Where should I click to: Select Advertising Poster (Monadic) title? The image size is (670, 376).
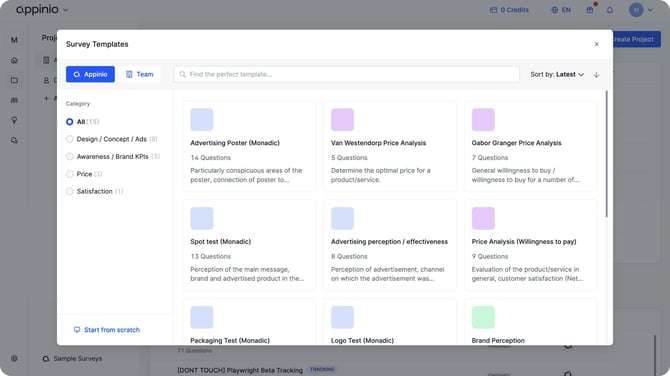tap(235, 143)
